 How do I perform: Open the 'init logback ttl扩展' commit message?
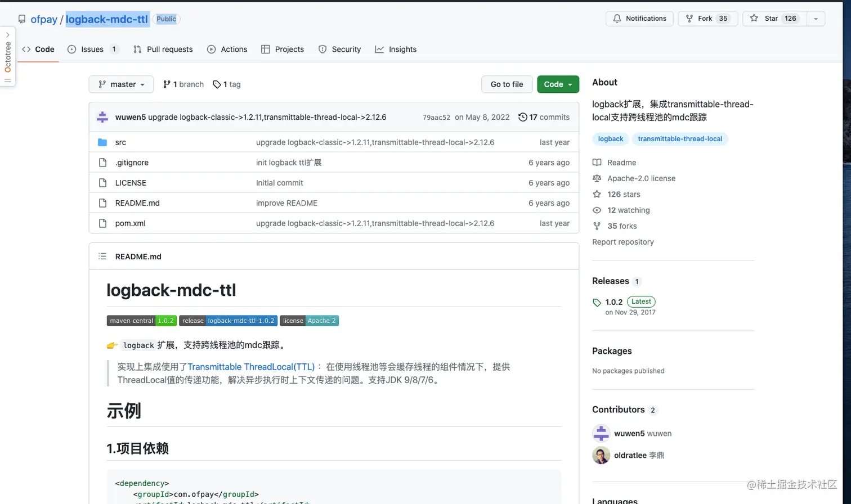coord(289,163)
